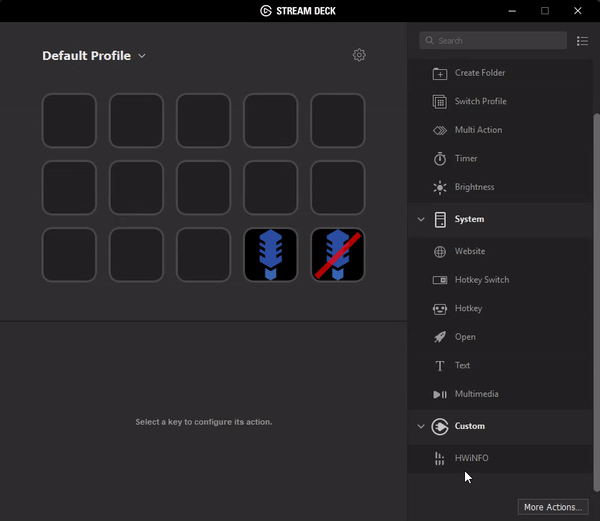Select the Hotkey Switch label

tap(482, 280)
